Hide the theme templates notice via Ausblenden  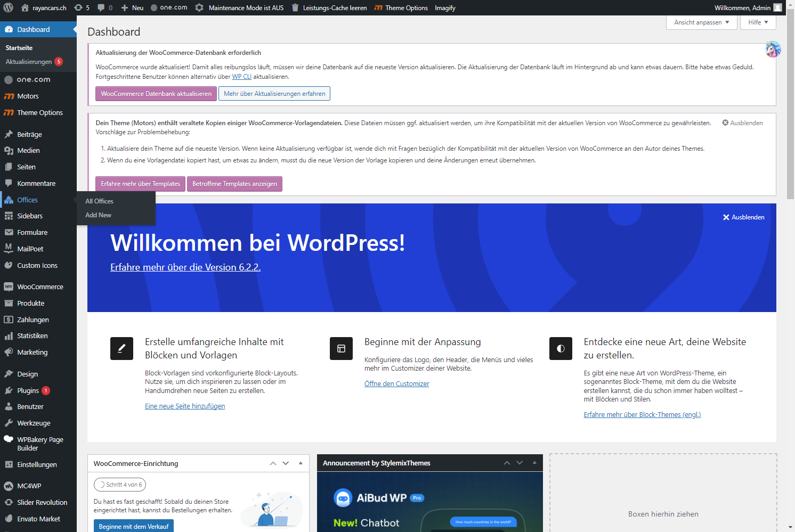[x=742, y=123]
